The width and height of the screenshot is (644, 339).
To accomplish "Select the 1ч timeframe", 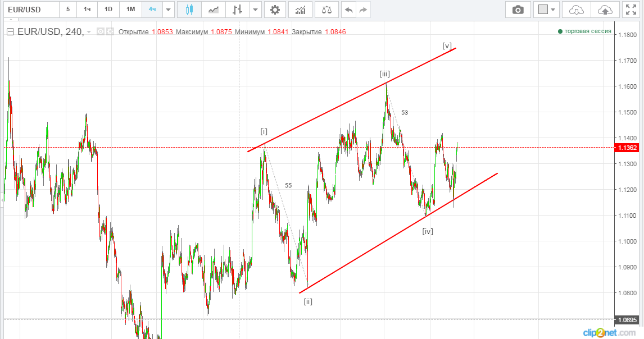I will (x=87, y=10).
